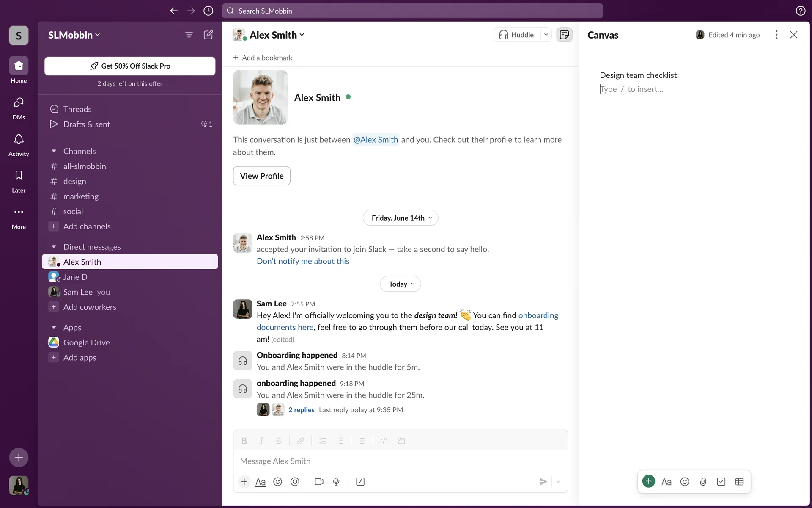Toggle the Aa formatting in the message composer
Screen dimensions: 812x508
pyautogui.click(x=261, y=482)
